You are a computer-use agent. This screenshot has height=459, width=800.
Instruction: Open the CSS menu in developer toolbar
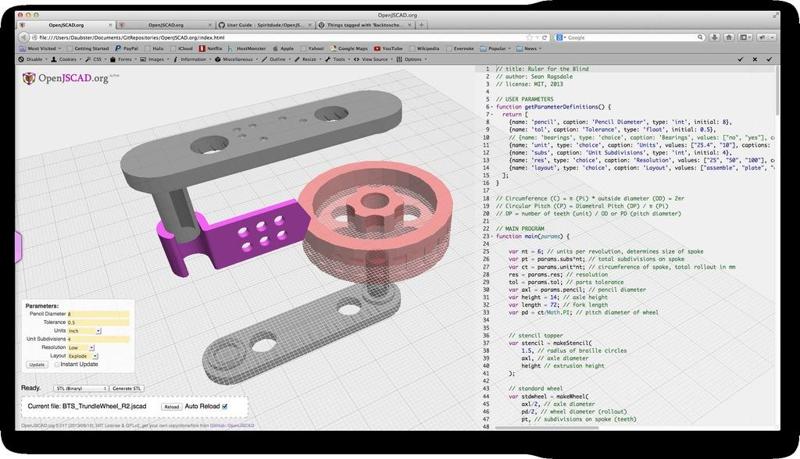click(x=95, y=59)
